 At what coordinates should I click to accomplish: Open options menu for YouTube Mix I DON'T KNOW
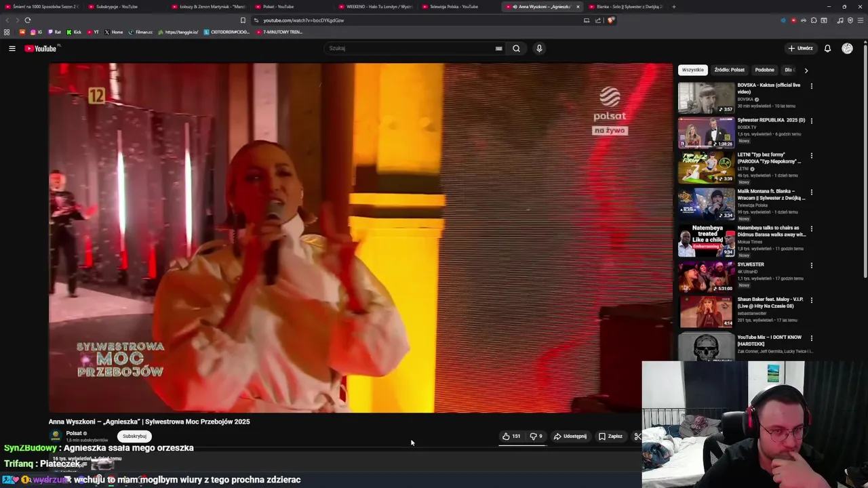pos(811,338)
